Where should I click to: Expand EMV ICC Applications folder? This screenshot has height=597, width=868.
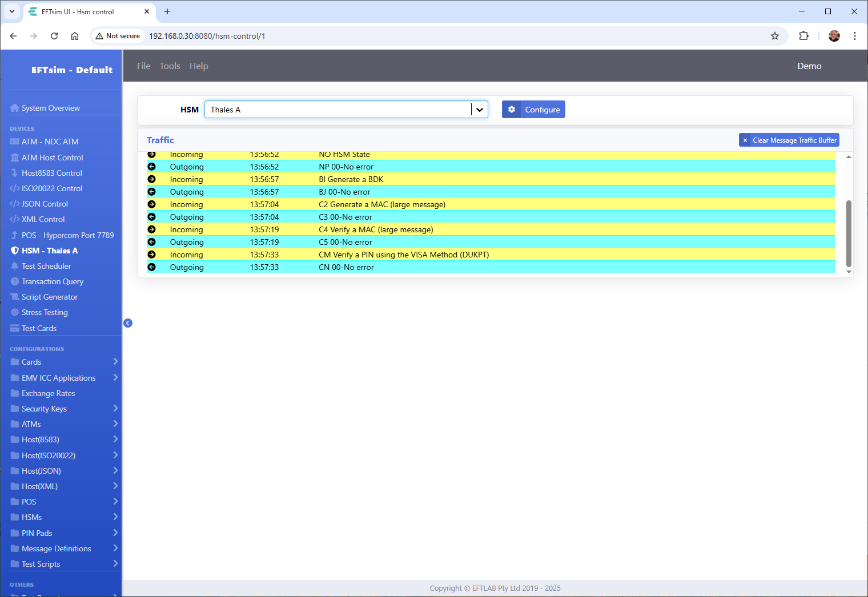[x=115, y=378]
